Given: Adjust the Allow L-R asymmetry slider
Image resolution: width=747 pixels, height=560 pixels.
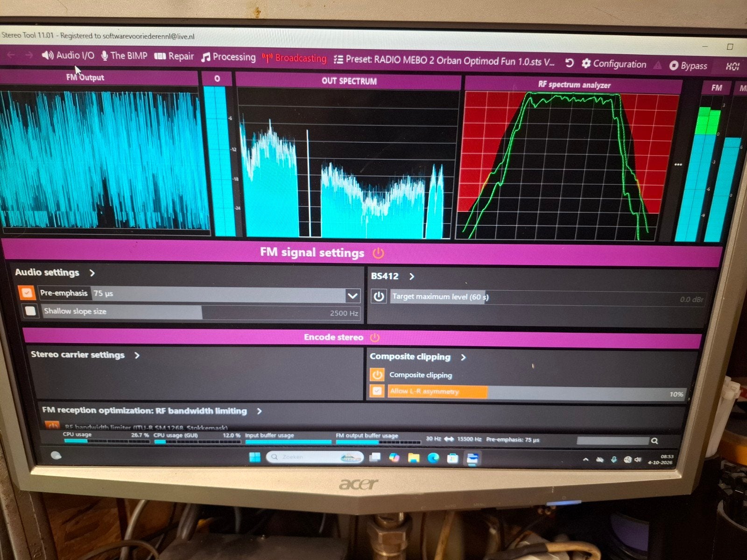Looking at the screenshot, I should point(537,392).
